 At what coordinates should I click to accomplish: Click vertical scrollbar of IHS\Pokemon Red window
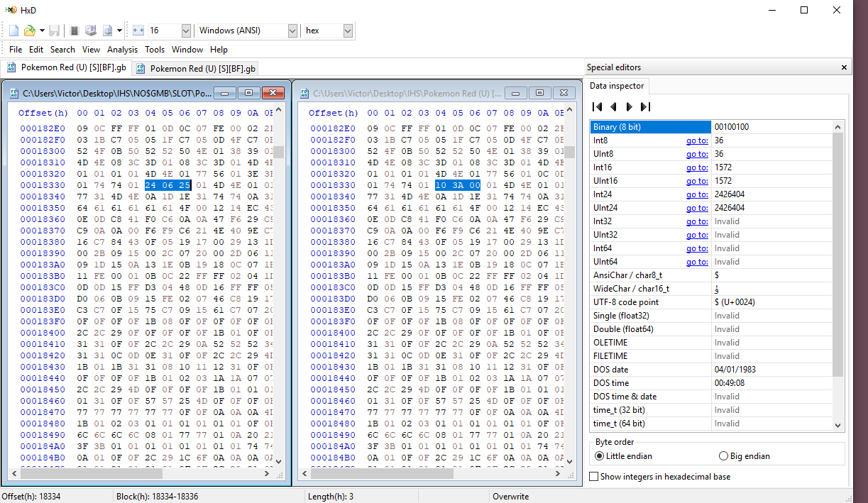click(570, 284)
